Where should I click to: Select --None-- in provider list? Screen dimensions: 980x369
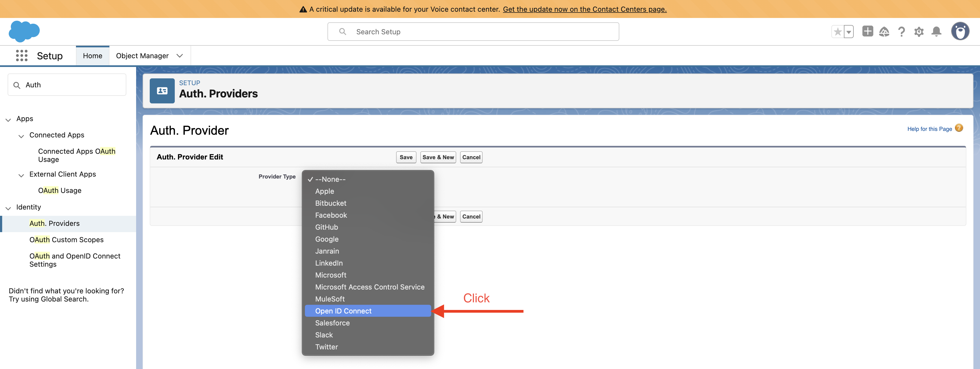point(368,179)
